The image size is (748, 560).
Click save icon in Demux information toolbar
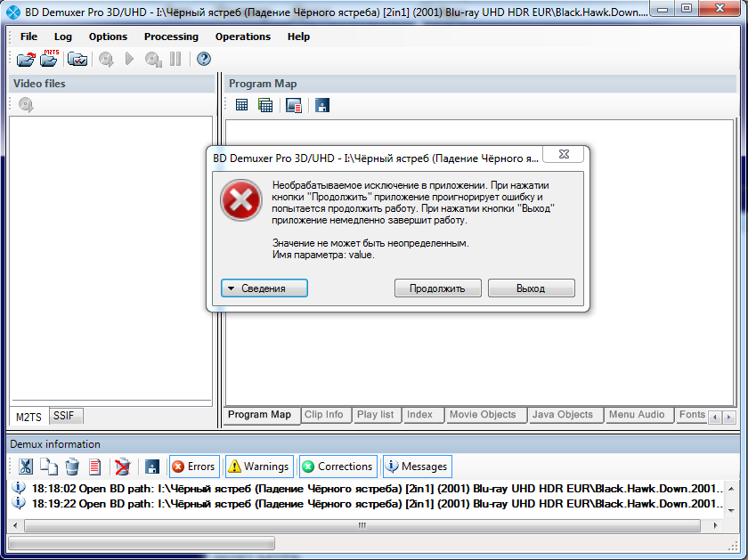tap(152, 466)
